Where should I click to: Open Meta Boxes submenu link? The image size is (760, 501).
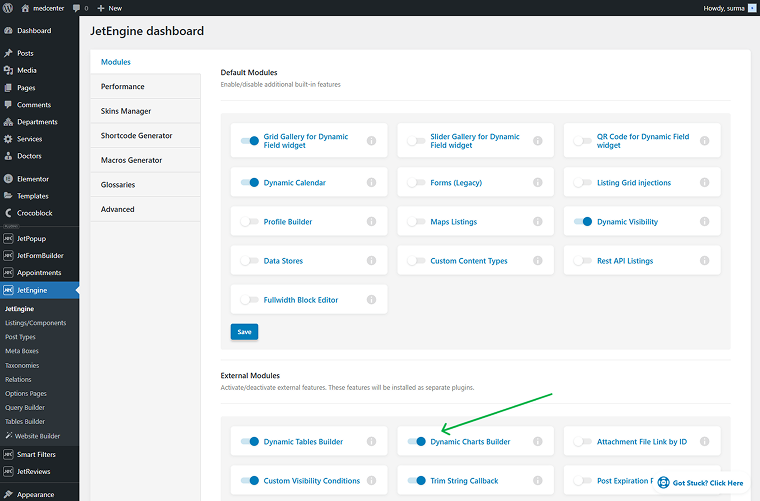(x=22, y=351)
